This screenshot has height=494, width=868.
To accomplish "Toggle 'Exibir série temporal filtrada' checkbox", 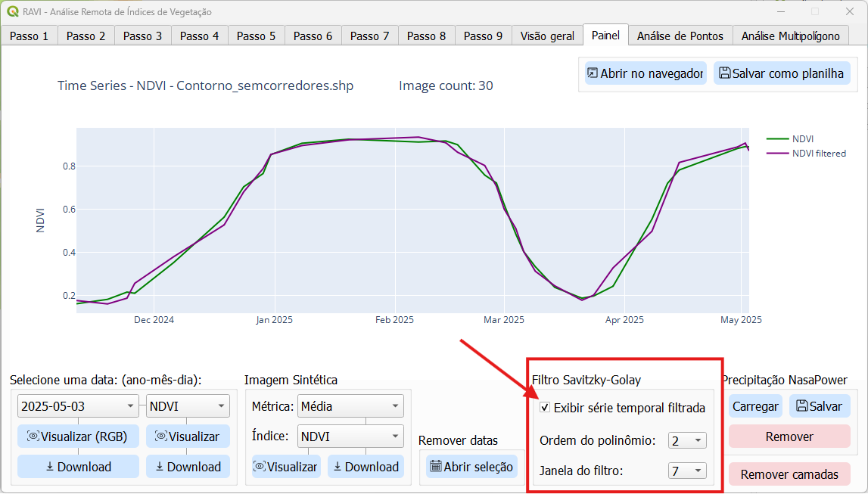I will tap(543, 409).
